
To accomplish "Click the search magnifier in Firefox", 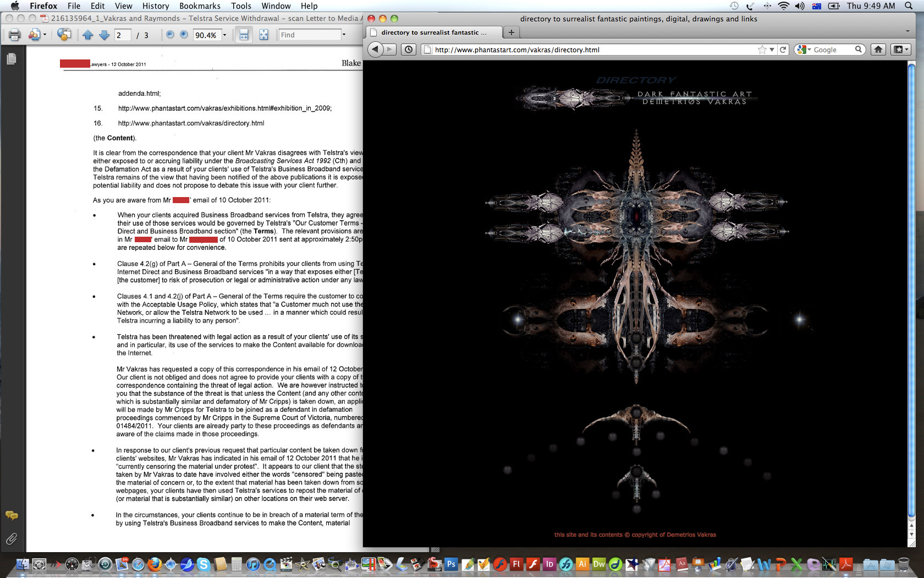I will [858, 50].
